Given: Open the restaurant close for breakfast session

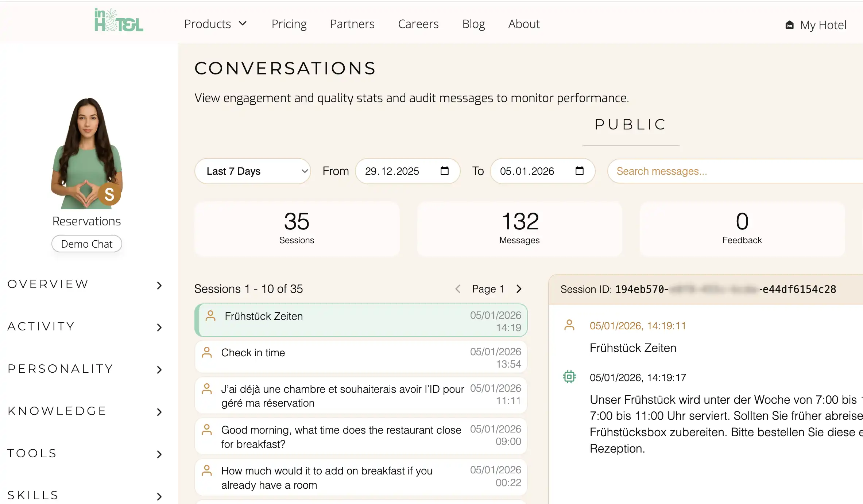Looking at the screenshot, I should [x=361, y=436].
